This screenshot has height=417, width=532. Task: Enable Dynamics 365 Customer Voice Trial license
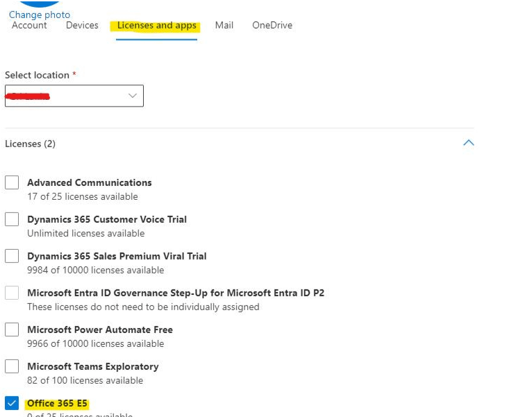point(12,219)
